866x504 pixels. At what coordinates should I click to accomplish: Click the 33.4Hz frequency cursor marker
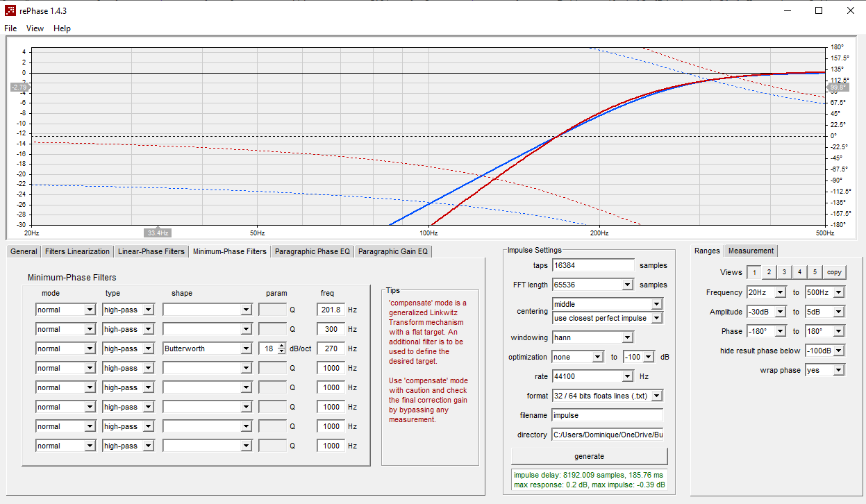click(158, 233)
